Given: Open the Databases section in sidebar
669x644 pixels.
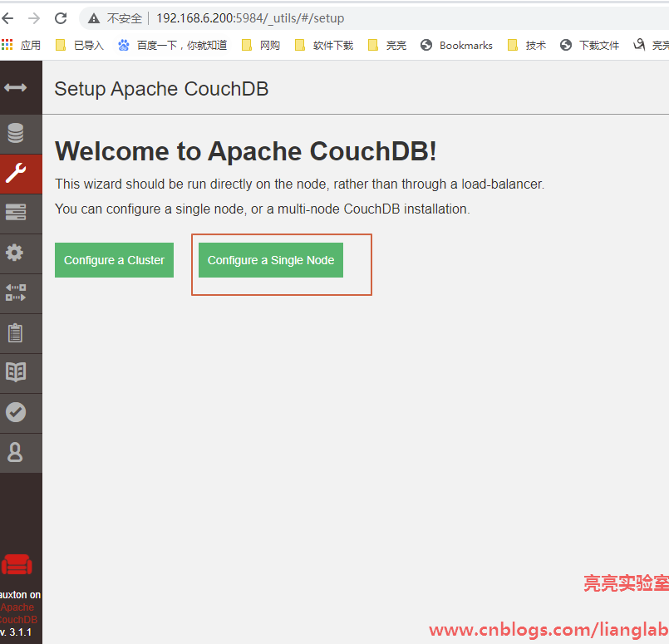Looking at the screenshot, I should [15, 133].
